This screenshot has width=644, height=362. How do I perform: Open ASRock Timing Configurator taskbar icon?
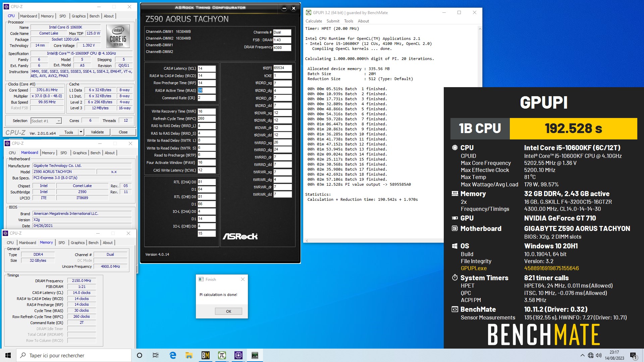[255, 355]
